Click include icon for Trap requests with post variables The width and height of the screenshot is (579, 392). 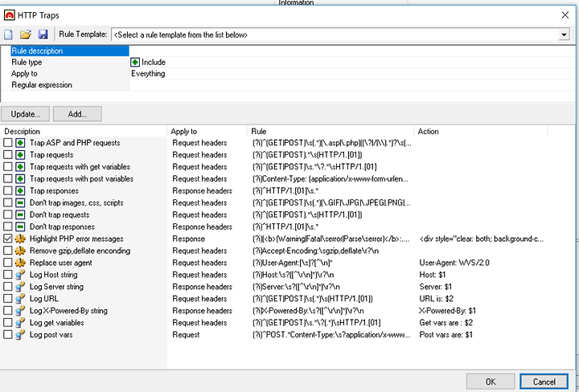click(20, 179)
